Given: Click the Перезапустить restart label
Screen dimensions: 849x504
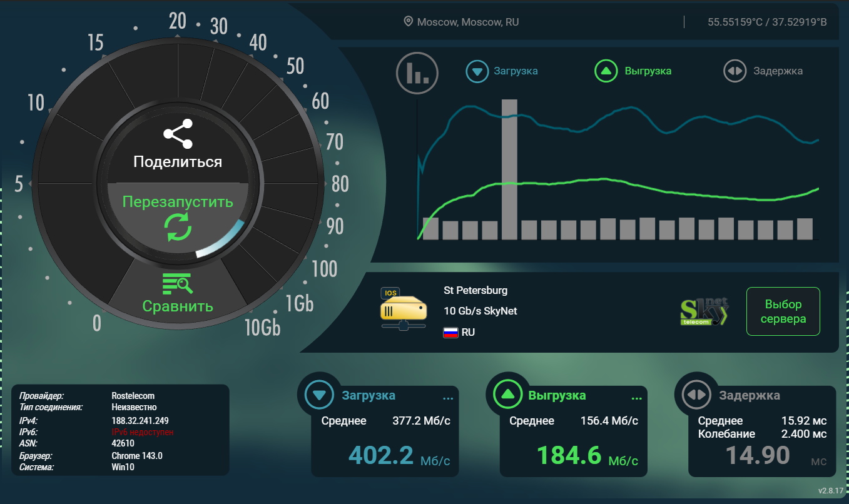Looking at the screenshot, I should (x=178, y=202).
